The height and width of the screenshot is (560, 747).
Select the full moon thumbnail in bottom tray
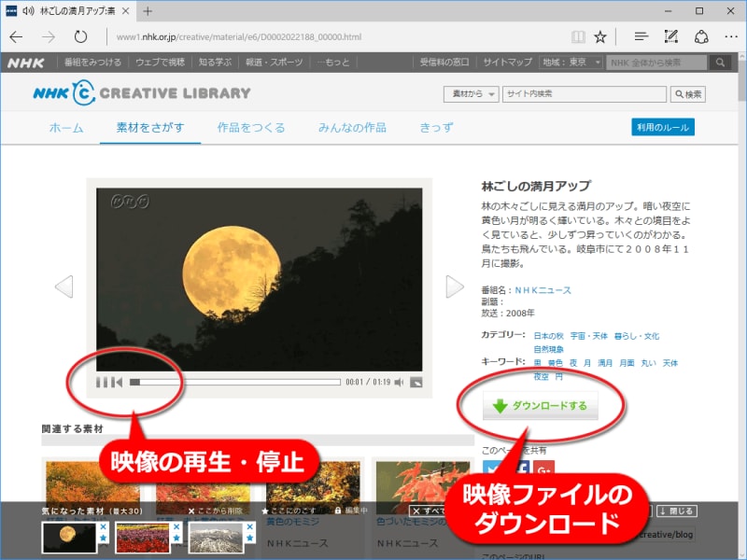tap(69, 537)
